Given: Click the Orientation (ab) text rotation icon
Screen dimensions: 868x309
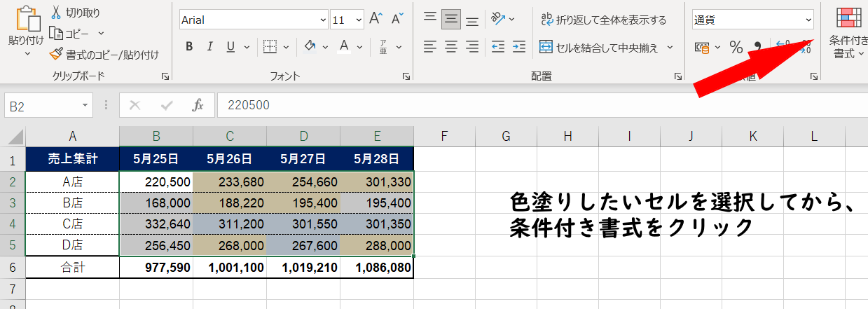Looking at the screenshot, I should point(499,19).
